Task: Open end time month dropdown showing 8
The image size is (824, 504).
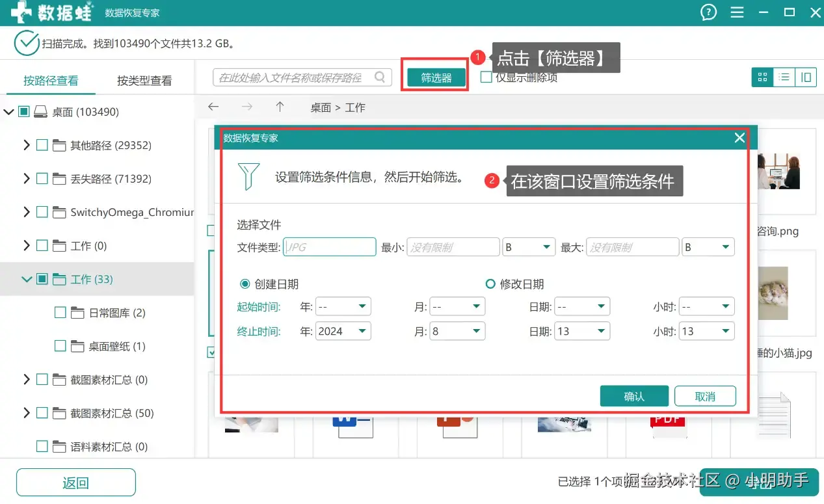Action: pyautogui.click(x=458, y=331)
